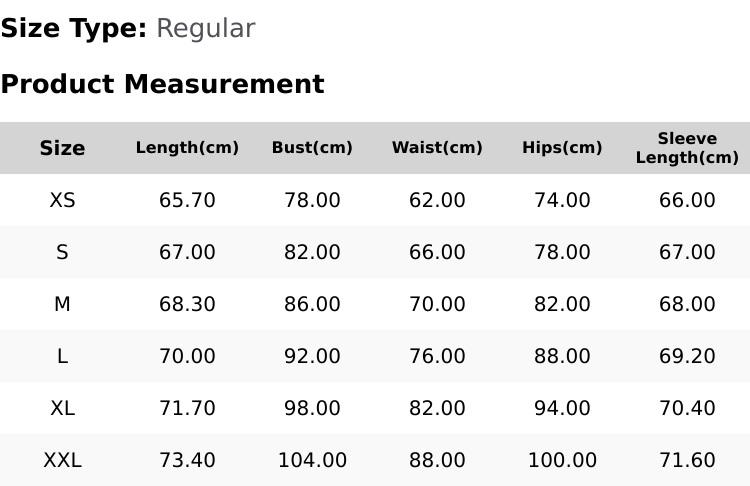Select the Bust(cm) column header
The width and height of the screenshot is (750, 486).
[x=312, y=148]
